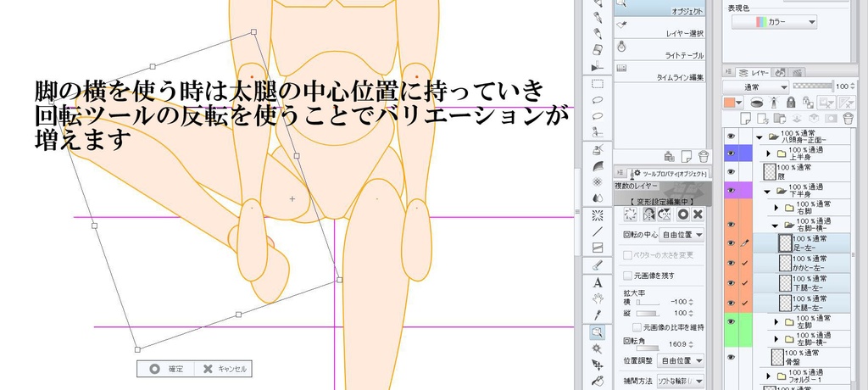This screenshot has height=390, width=868.
Task: Confirm transform with the circle icon in tool property
Action: point(683,214)
